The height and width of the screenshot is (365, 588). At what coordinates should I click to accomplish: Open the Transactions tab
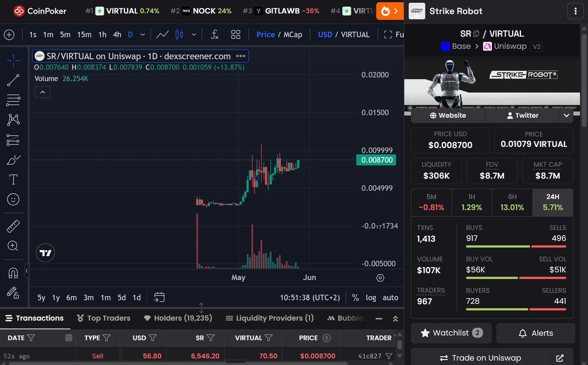coord(34,318)
